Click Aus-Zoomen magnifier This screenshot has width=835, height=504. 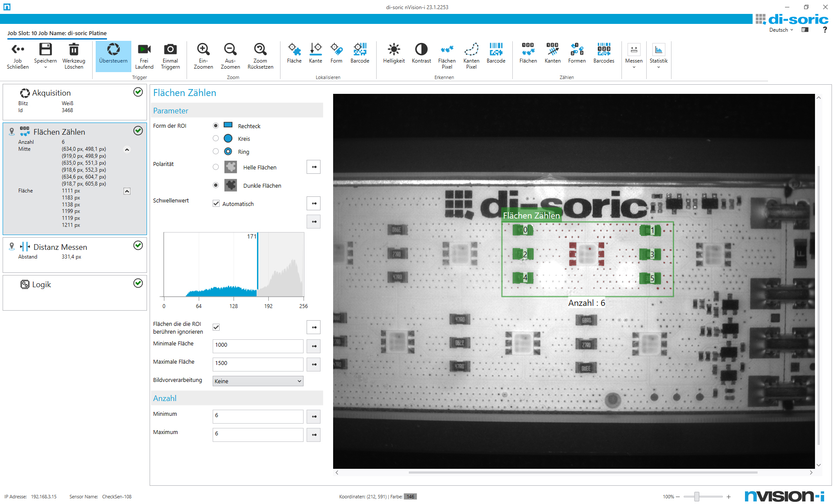pos(230,56)
